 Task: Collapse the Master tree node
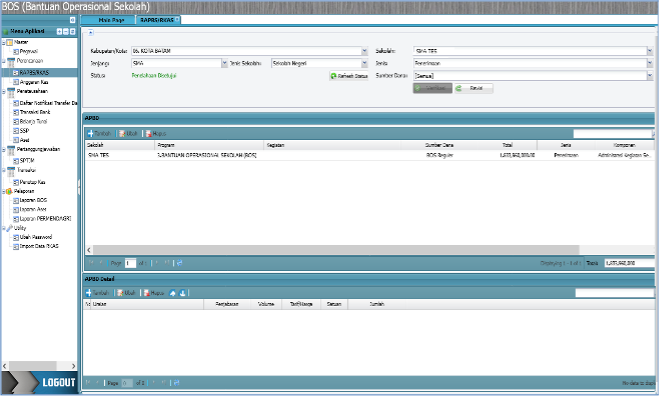point(3,43)
